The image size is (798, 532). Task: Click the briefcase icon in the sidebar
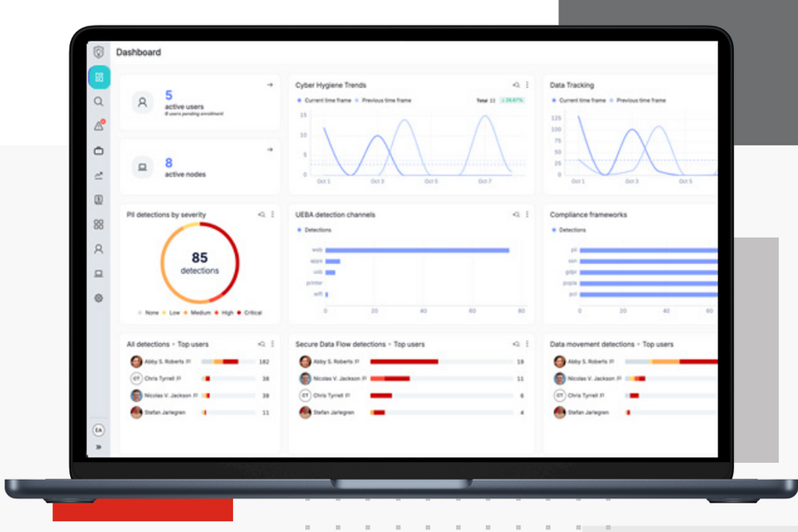(x=98, y=151)
